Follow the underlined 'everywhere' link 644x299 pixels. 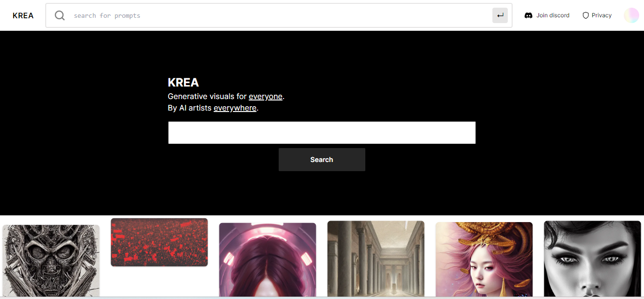[235, 108]
